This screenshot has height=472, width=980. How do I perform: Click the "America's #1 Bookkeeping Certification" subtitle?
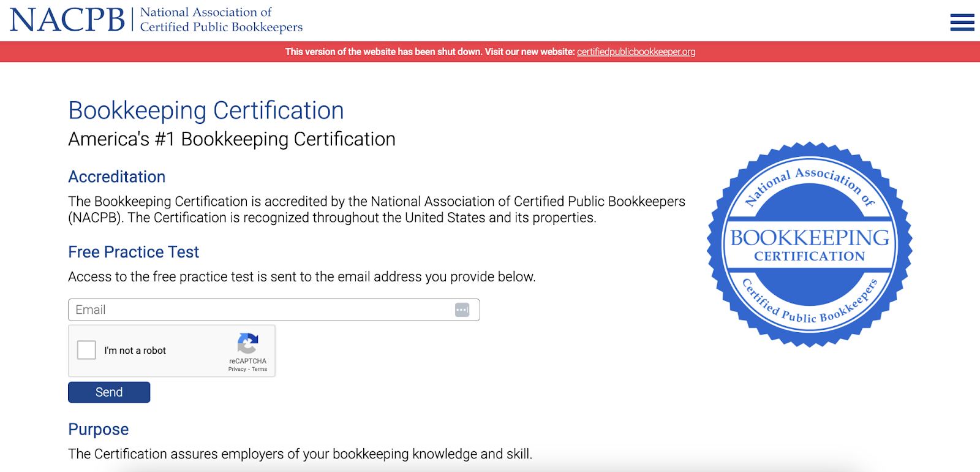(232, 140)
